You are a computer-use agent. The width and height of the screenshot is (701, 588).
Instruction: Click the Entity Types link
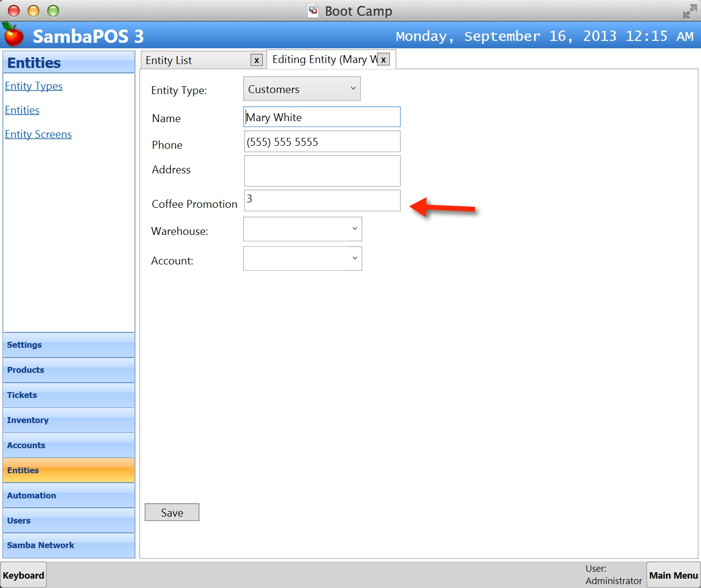click(x=33, y=86)
